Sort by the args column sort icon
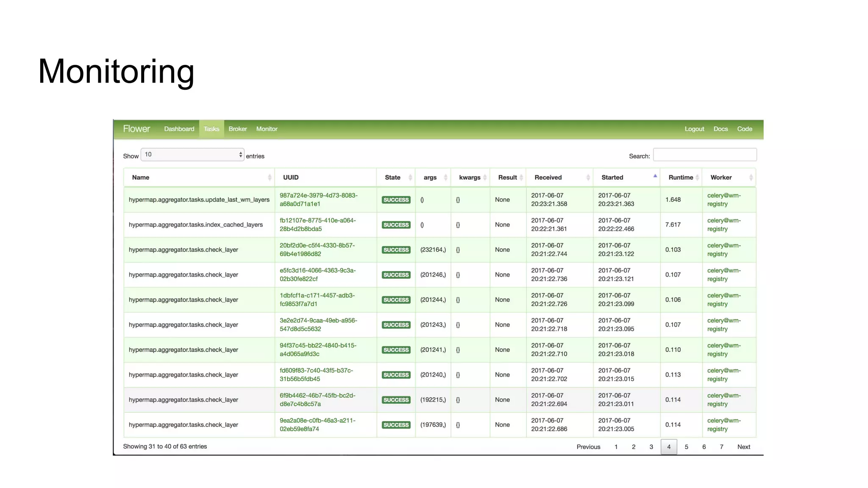This screenshot has height=488, width=868. pyautogui.click(x=445, y=177)
